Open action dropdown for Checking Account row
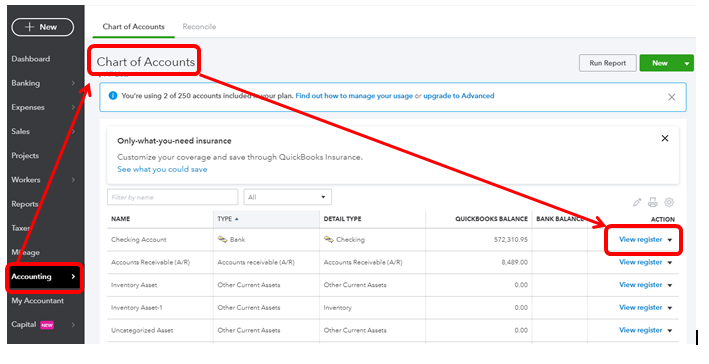The width and height of the screenshot is (709, 364). [x=670, y=240]
